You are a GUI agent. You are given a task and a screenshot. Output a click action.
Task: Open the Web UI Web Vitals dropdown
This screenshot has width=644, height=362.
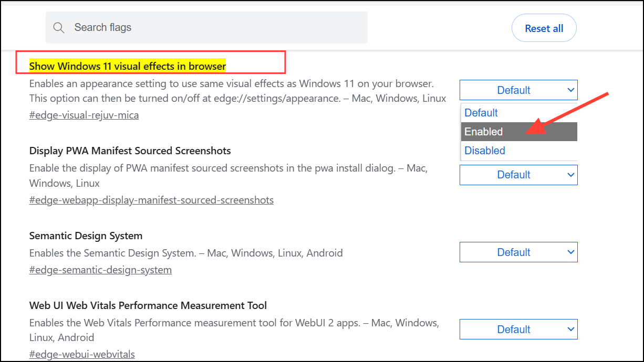pyautogui.click(x=518, y=329)
